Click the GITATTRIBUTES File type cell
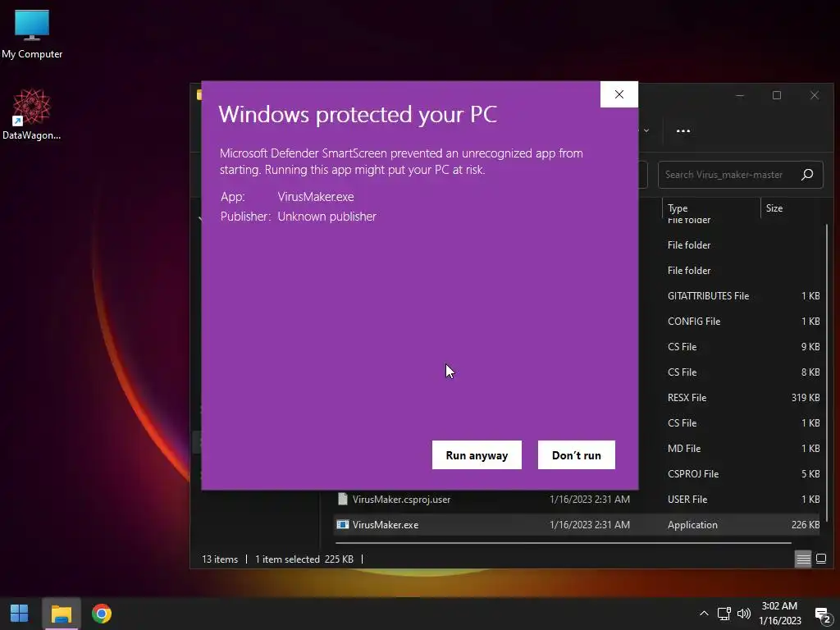Image resolution: width=840 pixels, height=630 pixels. pyautogui.click(x=708, y=295)
